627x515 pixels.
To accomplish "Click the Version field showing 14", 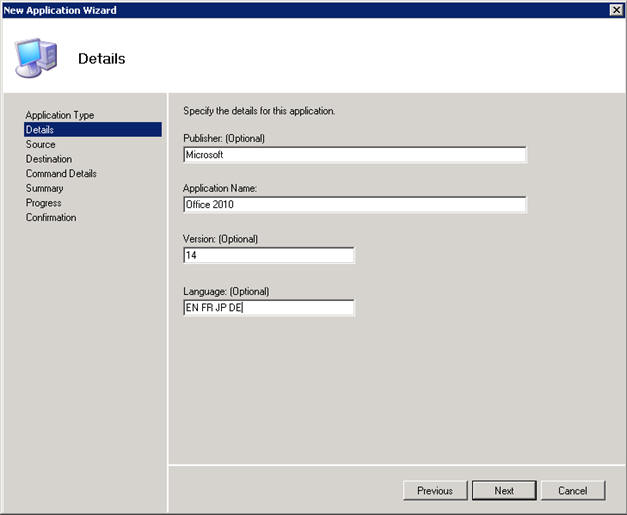I will point(269,255).
